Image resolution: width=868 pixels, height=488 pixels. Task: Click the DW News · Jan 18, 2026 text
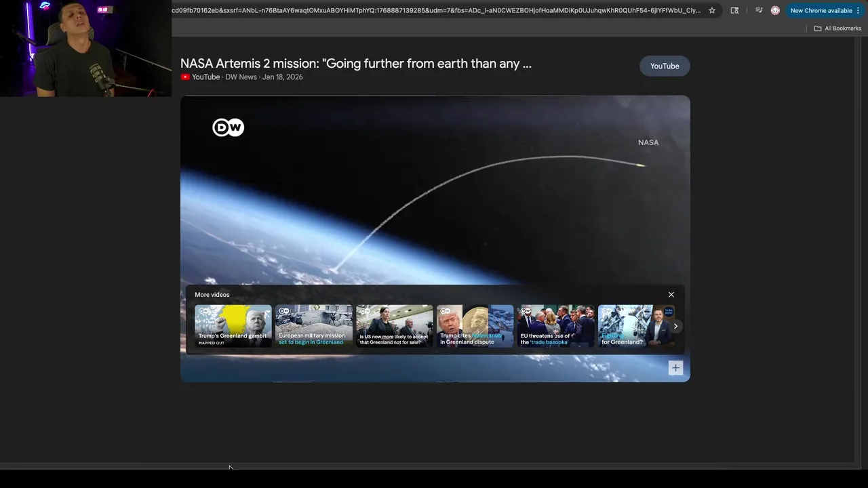tap(264, 77)
